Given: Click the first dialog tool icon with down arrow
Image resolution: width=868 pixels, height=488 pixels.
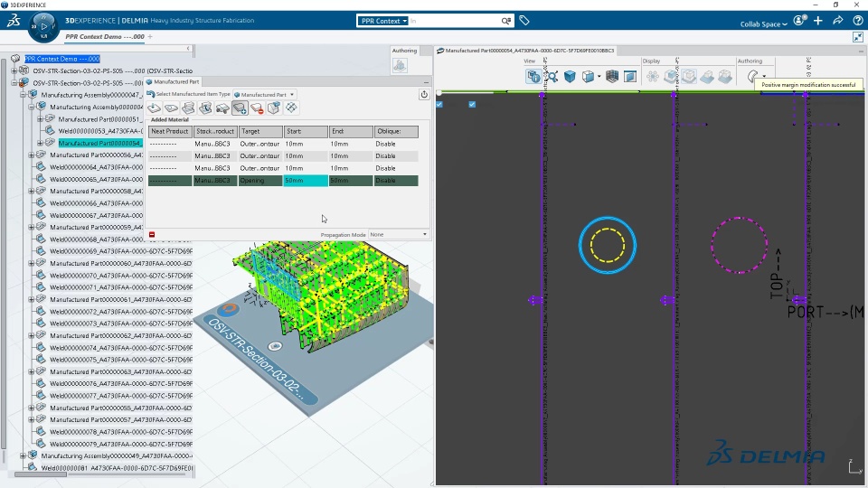Looking at the screenshot, I should click(x=154, y=108).
